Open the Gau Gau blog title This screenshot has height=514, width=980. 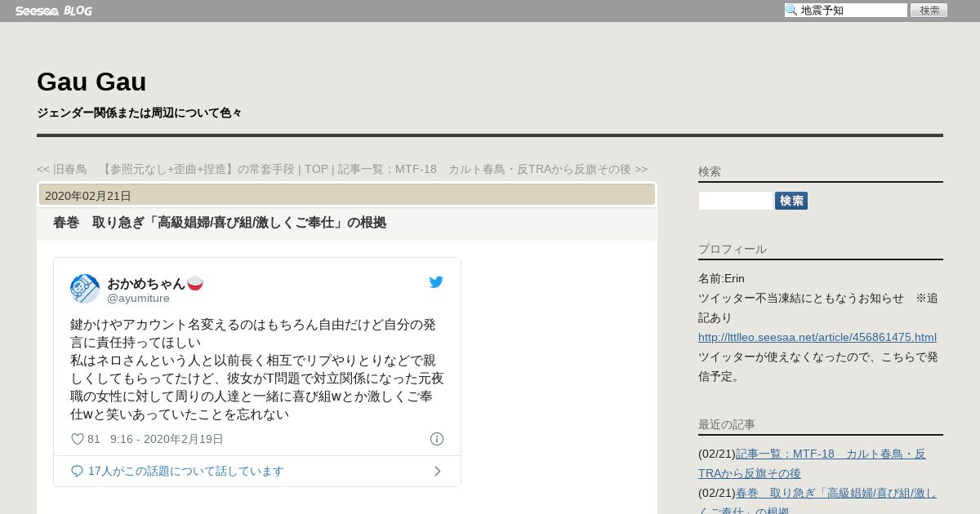[91, 82]
